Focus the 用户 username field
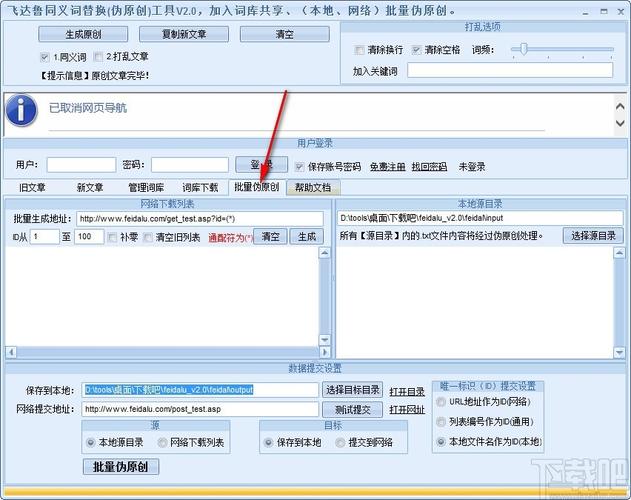 tap(81, 165)
